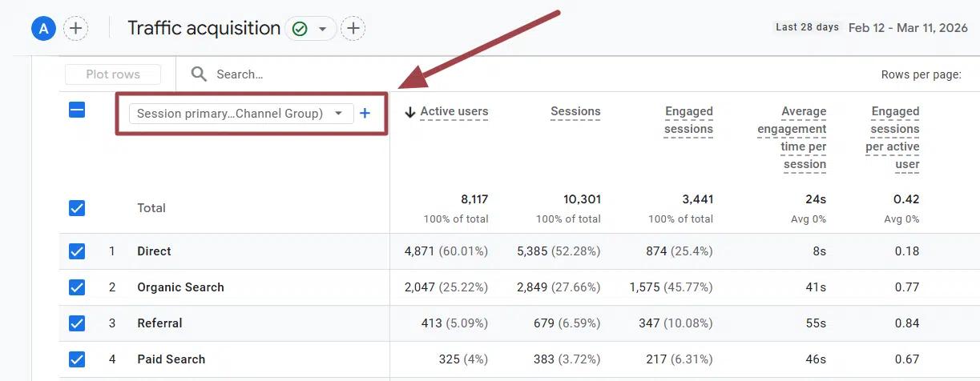This screenshot has width=980, height=381.
Task: Click the blue A segment avatar
Action: 43,29
